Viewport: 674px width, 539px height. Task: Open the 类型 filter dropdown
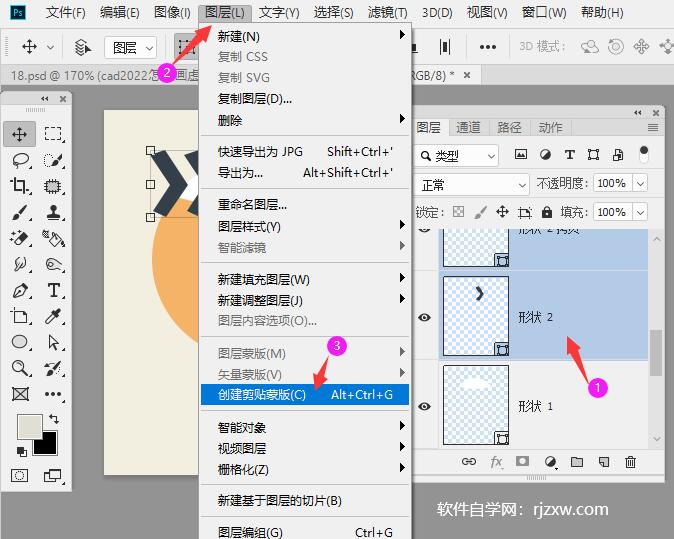click(457, 156)
